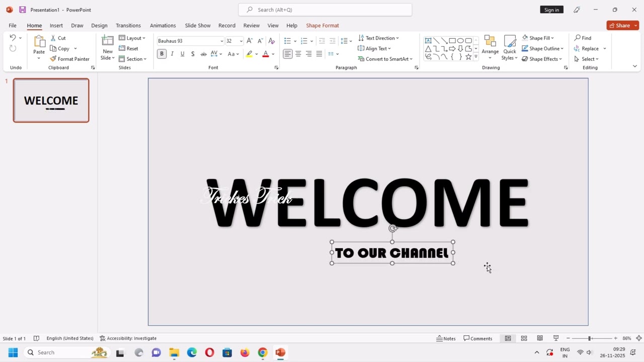Viewport: 644px width, 362px height.
Task: Open Quick Styles gallery
Action: (x=510, y=48)
